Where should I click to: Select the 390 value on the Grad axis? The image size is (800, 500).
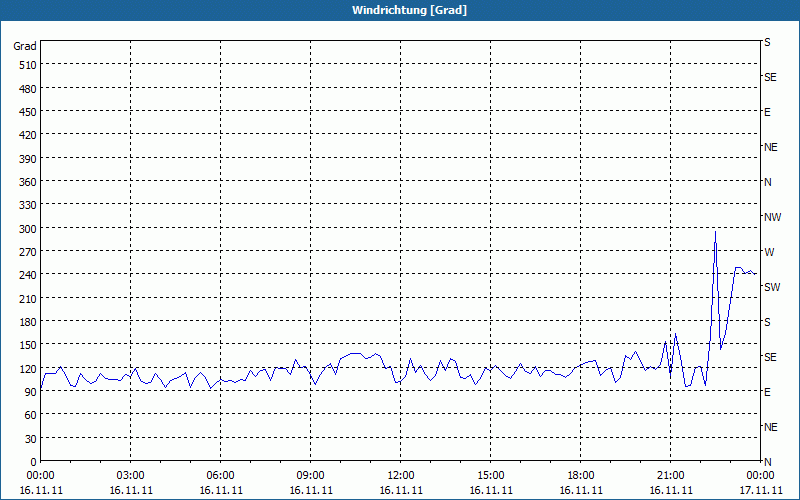tap(28, 159)
